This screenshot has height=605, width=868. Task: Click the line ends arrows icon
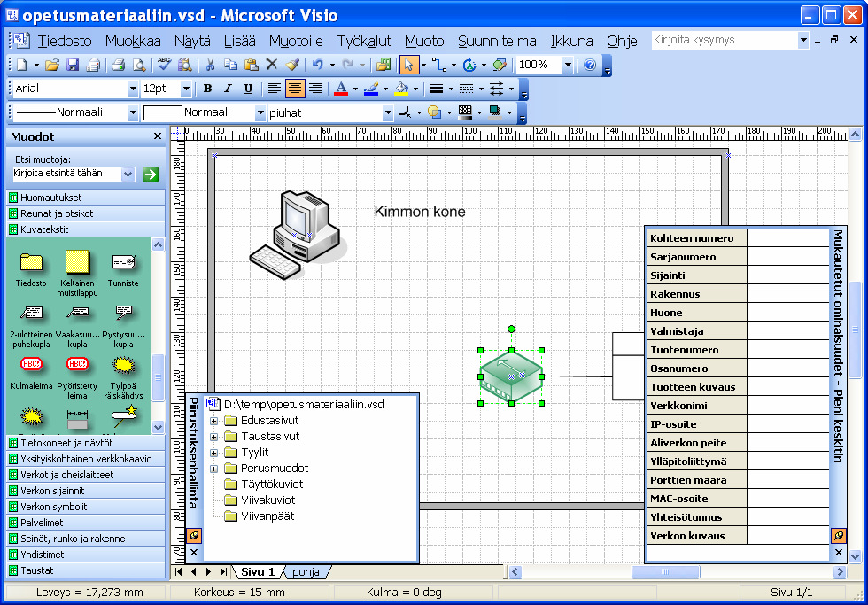tap(497, 89)
